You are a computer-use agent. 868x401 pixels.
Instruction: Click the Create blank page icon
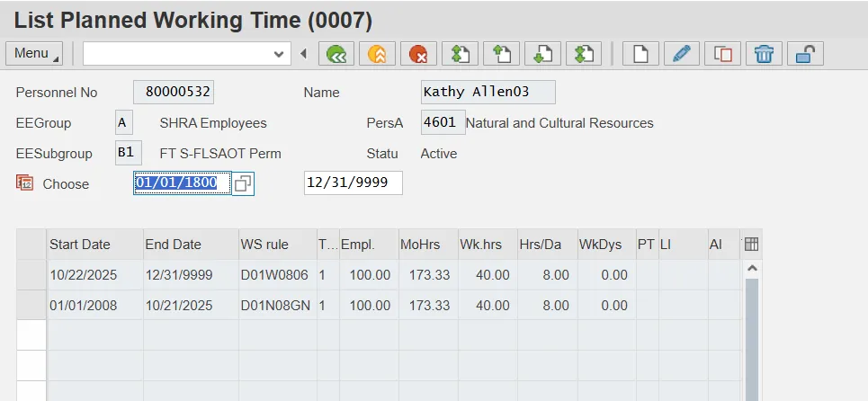click(x=640, y=54)
